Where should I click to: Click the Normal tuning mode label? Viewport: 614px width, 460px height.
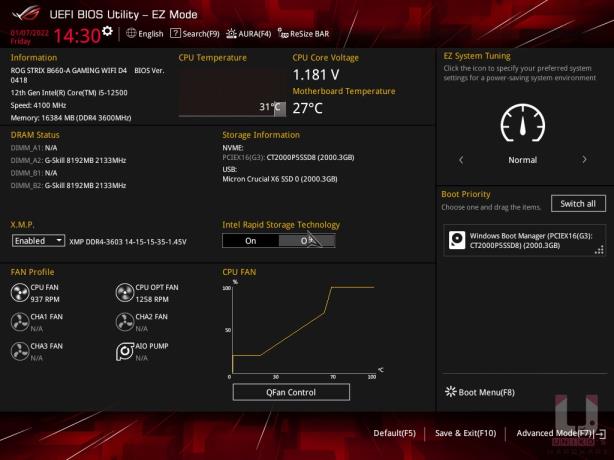pos(522,160)
